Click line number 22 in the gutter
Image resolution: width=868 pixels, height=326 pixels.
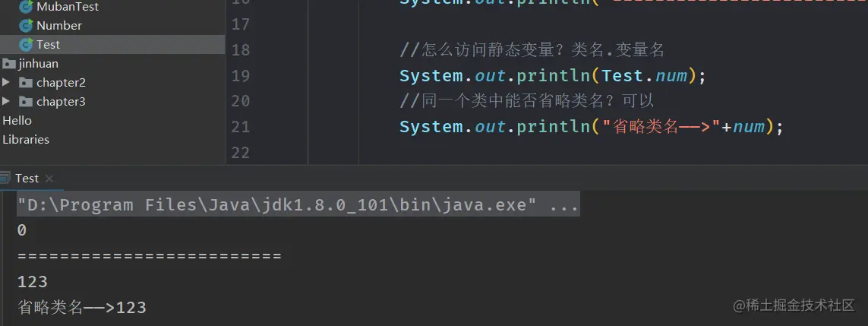coord(240,152)
